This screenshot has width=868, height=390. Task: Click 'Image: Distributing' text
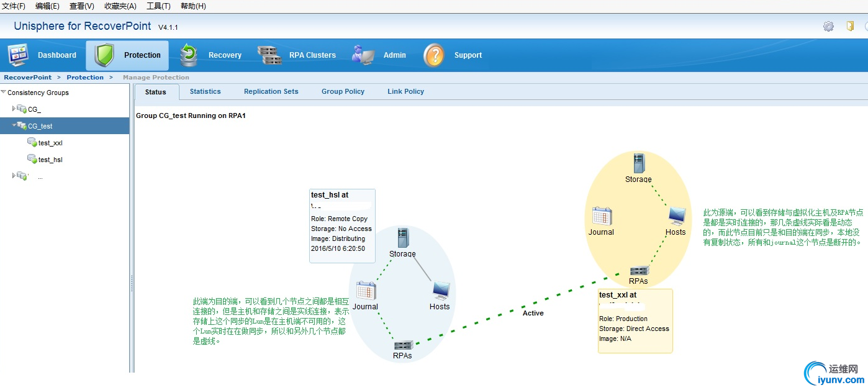coord(338,238)
